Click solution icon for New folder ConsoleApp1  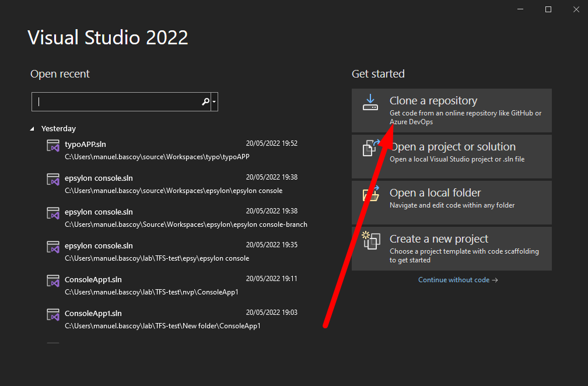(54, 315)
